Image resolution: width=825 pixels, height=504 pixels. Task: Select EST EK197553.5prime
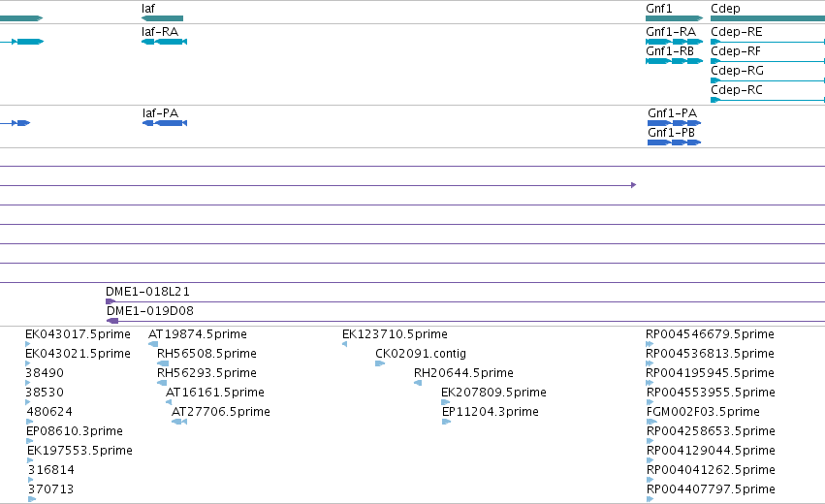79,451
